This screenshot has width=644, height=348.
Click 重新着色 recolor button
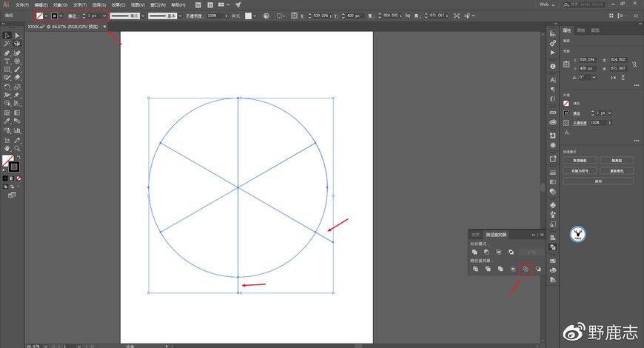click(617, 171)
